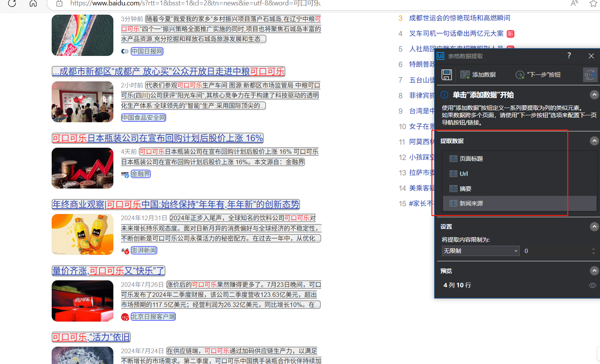Click the column icon beside 新闻来源

tap(453, 203)
